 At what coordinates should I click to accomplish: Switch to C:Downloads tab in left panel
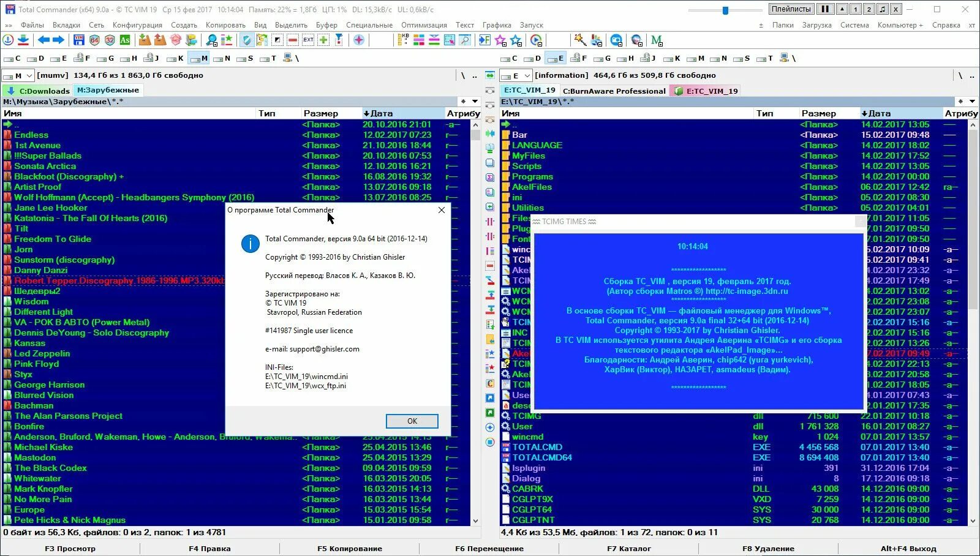click(38, 91)
